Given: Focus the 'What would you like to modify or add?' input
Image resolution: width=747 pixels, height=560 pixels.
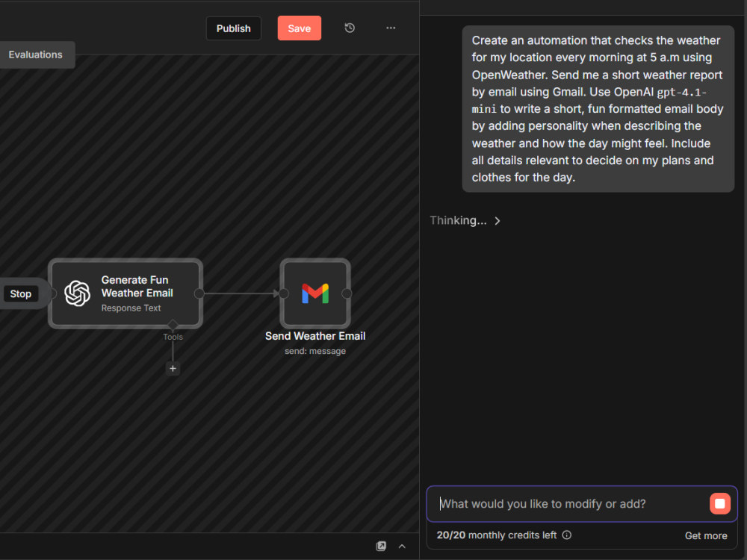Looking at the screenshot, I should [567, 504].
